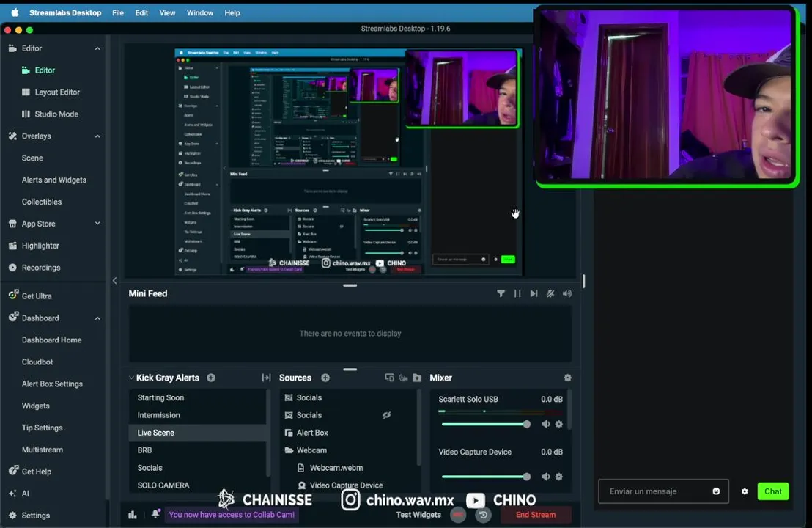Click the End Stream button
Viewport: 812px width, 528px height.
coord(536,515)
